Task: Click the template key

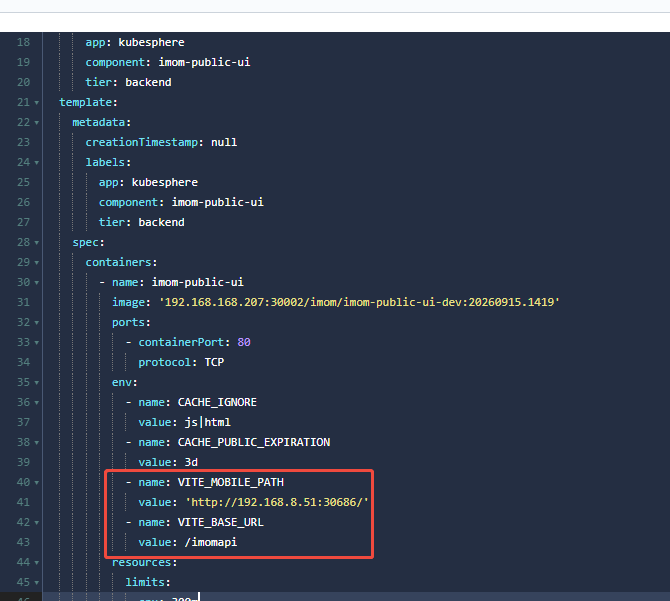Action: [85, 103]
